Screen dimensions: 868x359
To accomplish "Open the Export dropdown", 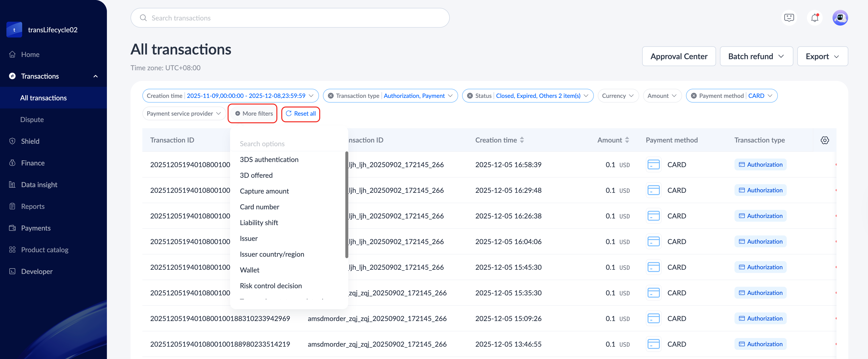I will (822, 56).
